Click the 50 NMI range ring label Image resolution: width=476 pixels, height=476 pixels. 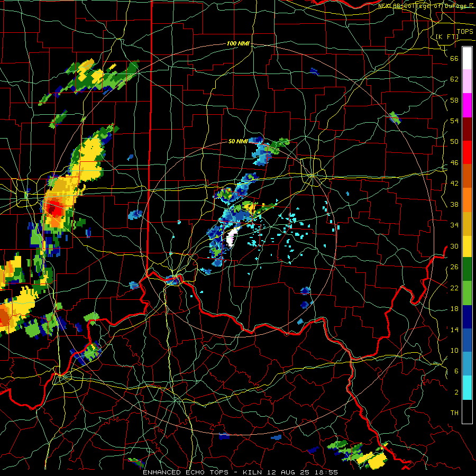click(x=238, y=141)
